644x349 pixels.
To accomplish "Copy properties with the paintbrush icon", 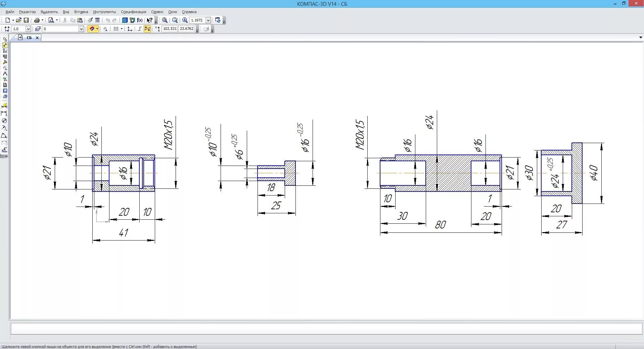I will pos(90,20).
